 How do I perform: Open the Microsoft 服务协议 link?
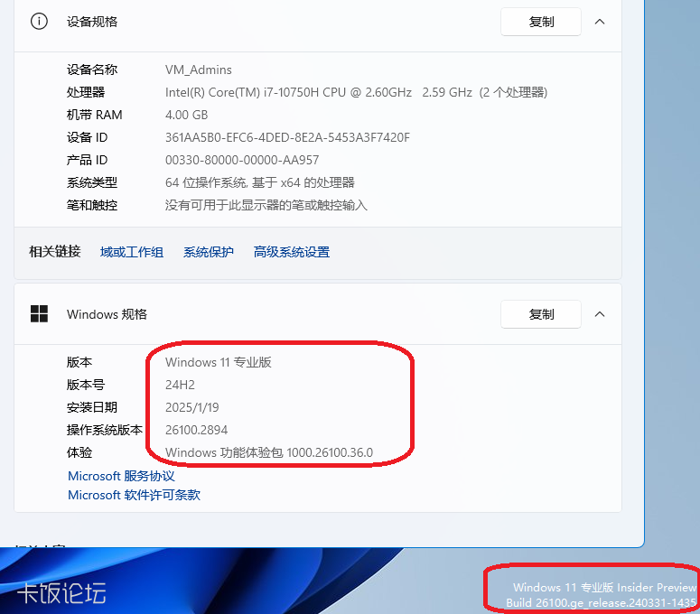point(121,476)
